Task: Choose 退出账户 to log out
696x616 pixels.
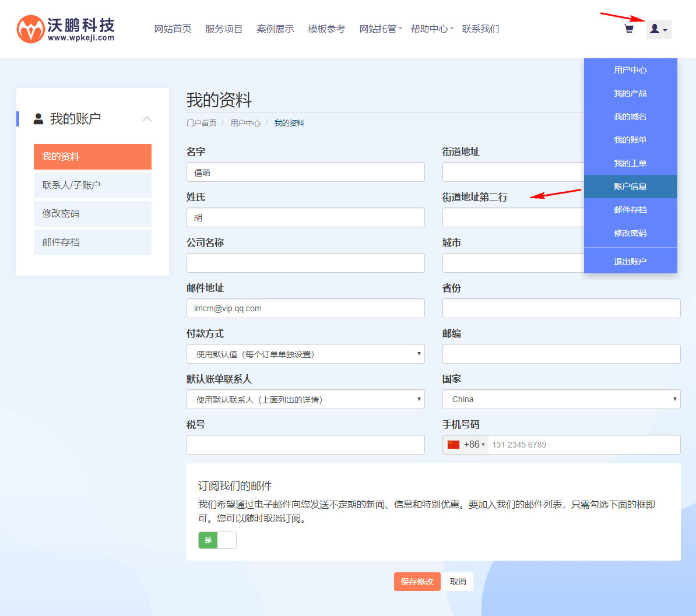Action: click(630, 262)
